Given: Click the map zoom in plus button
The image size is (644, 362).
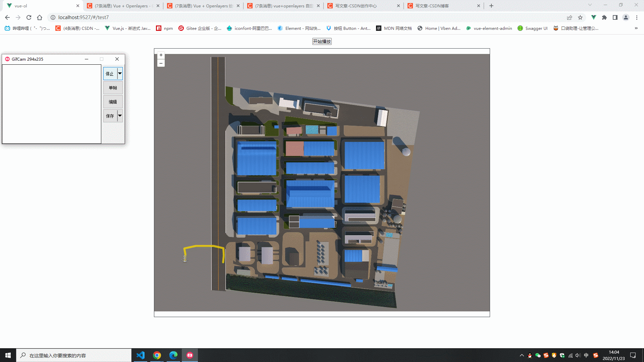Looking at the screenshot, I should point(161,55).
